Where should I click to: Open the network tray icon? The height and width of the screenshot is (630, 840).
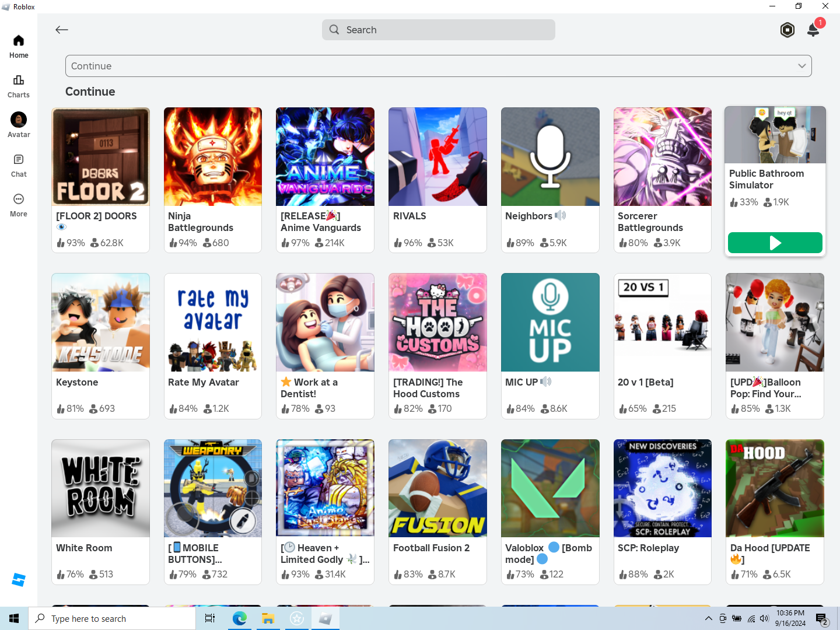pos(751,618)
